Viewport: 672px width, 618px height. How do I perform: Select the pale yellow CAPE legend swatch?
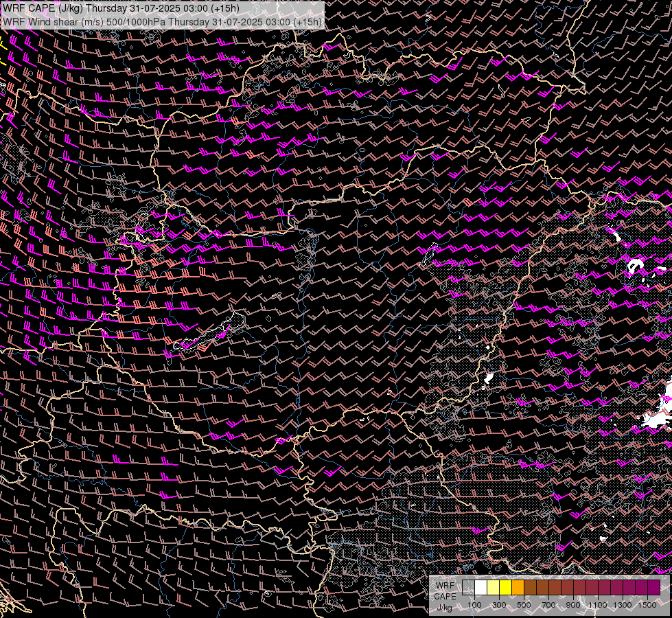coord(494,587)
